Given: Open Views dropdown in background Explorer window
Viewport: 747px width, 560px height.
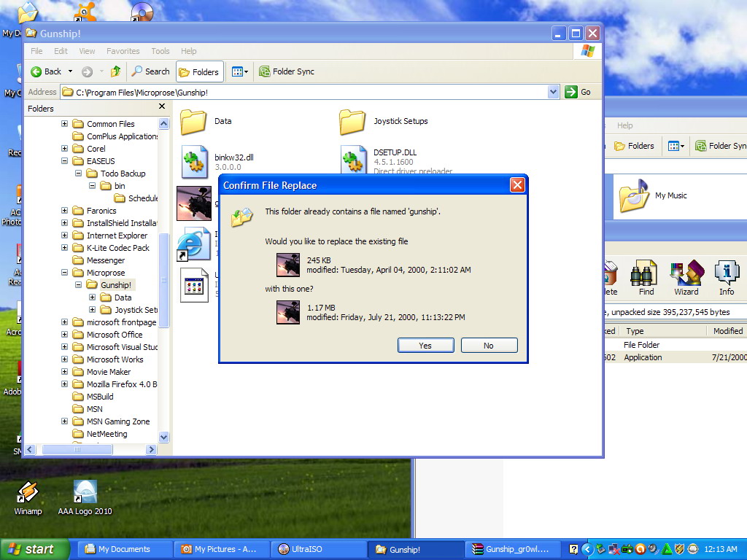Looking at the screenshot, I should (x=676, y=146).
